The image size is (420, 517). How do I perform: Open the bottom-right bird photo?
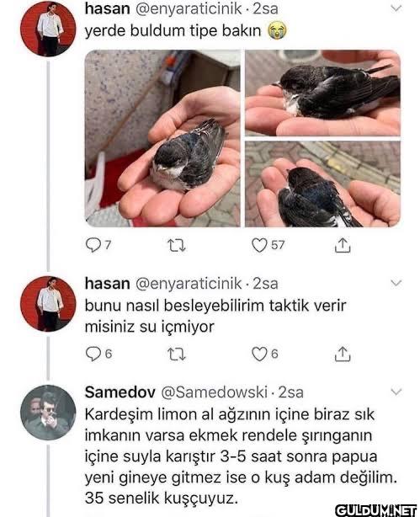322,184
